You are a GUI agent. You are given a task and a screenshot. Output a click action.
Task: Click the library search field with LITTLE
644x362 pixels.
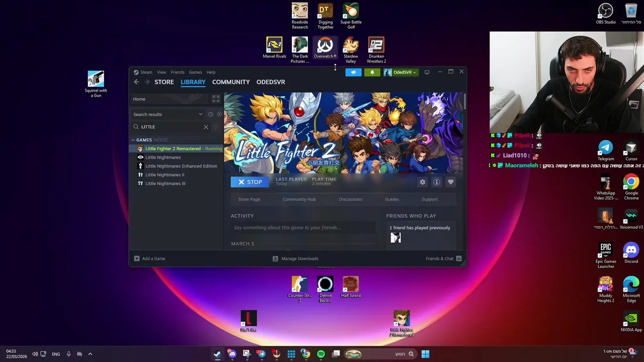pyautogui.click(x=170, y=127)
